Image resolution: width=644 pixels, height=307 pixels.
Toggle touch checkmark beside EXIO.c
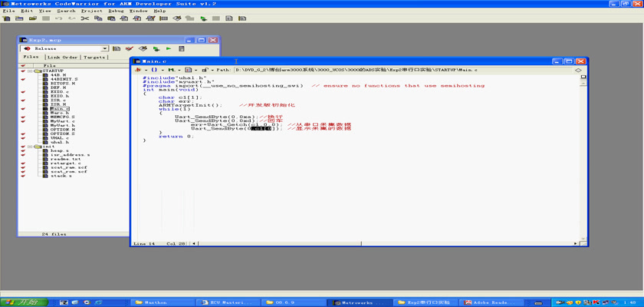(x=23, y=92)
